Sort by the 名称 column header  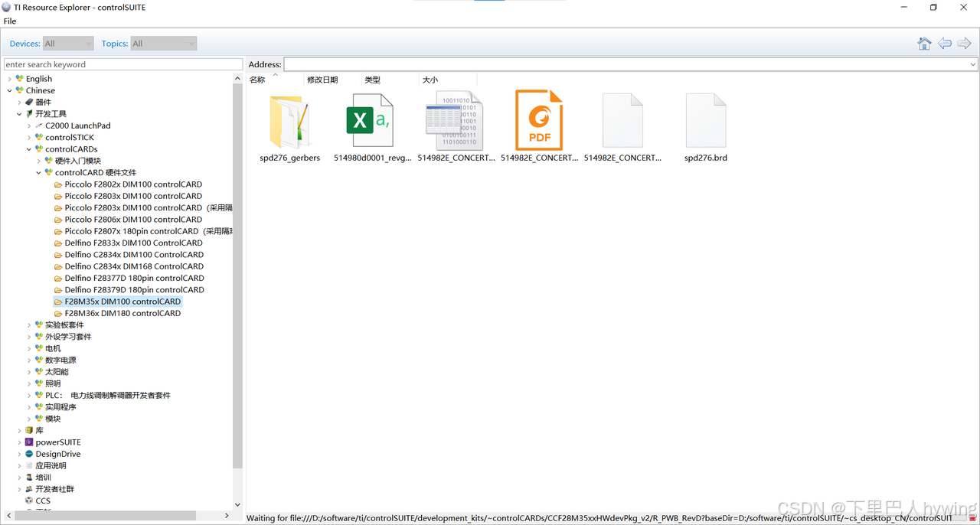[257, 80]
